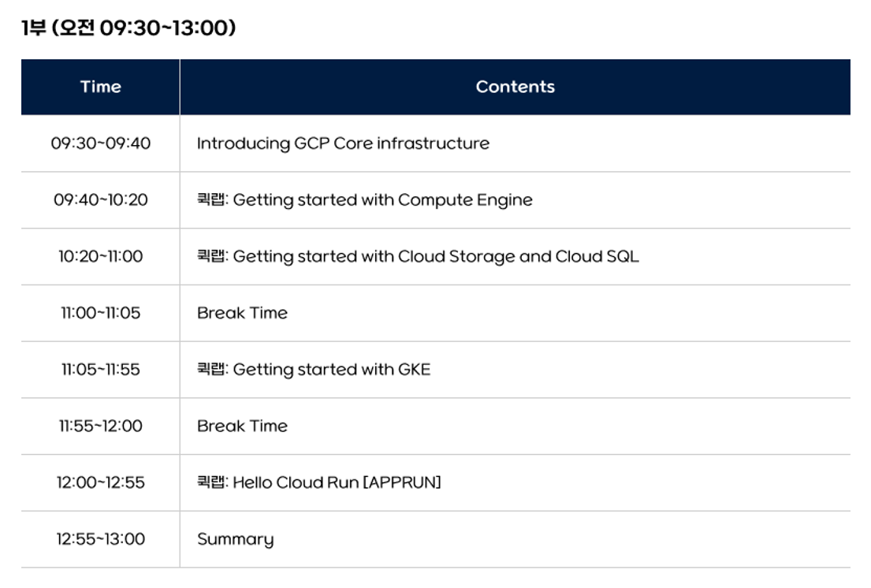
Task: Click the 12:55~13:00 time cell
Action: click(x=100, y=539)
